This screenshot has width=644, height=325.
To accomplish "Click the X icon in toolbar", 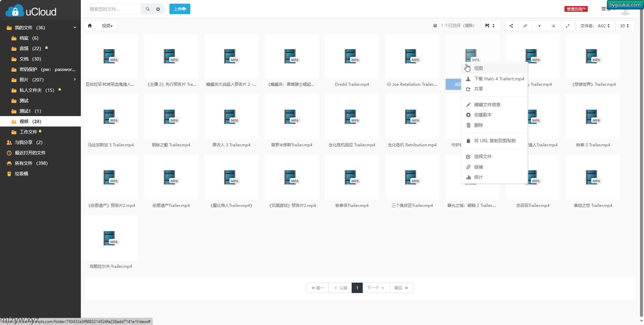I will tap(539, 26).
